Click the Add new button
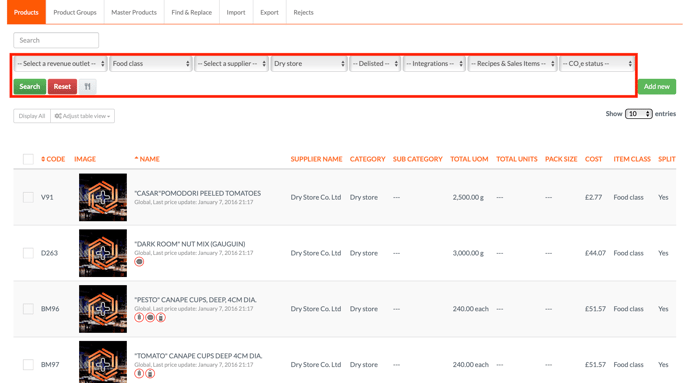Viewport: 688px width, 383px height. (x=657, y=86)
